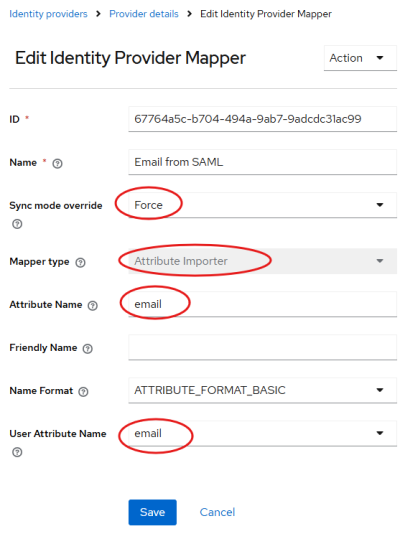Screen dimensions: 400x539
Task: Show help for Mapper type
Action: pyautogui.click(x=80, y=263)
